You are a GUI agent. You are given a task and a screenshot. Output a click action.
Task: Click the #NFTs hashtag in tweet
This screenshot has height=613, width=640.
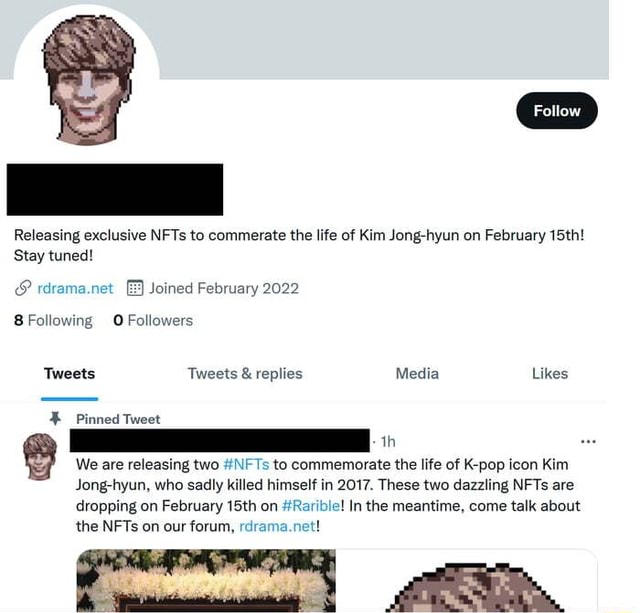pyautogui.click(x=246, y=464)
